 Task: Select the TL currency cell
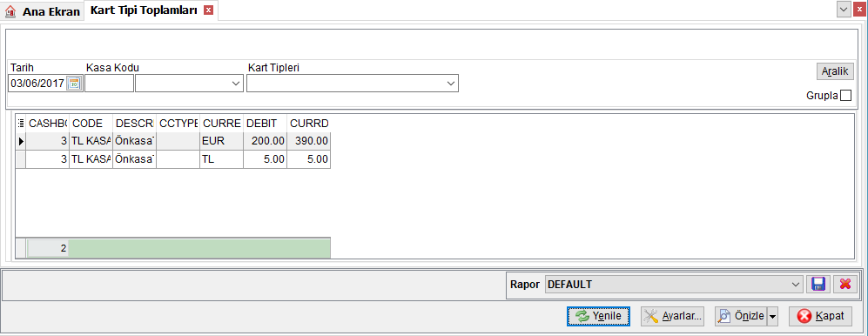coord(221,159)
